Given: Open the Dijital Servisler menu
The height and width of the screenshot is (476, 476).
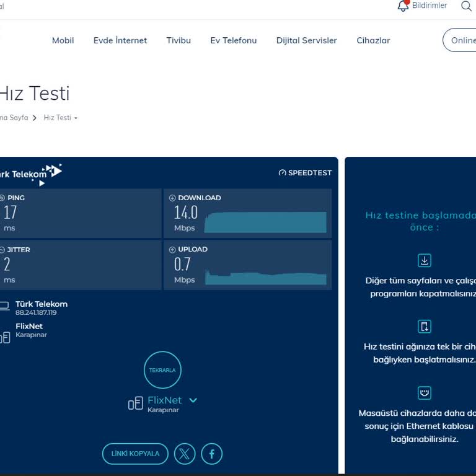Looking at the screenshot, I should tap(307, 40).
